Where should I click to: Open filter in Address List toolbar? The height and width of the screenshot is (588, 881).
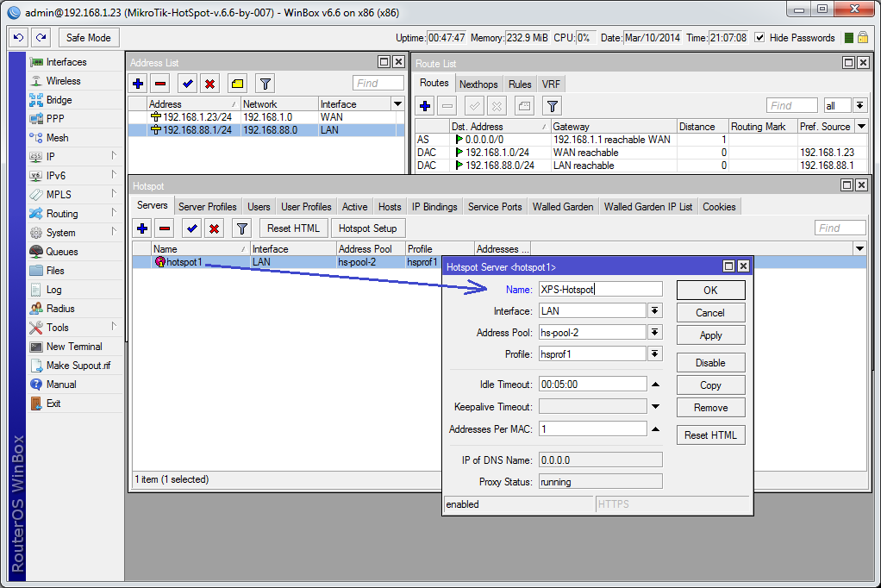(266, 84)
